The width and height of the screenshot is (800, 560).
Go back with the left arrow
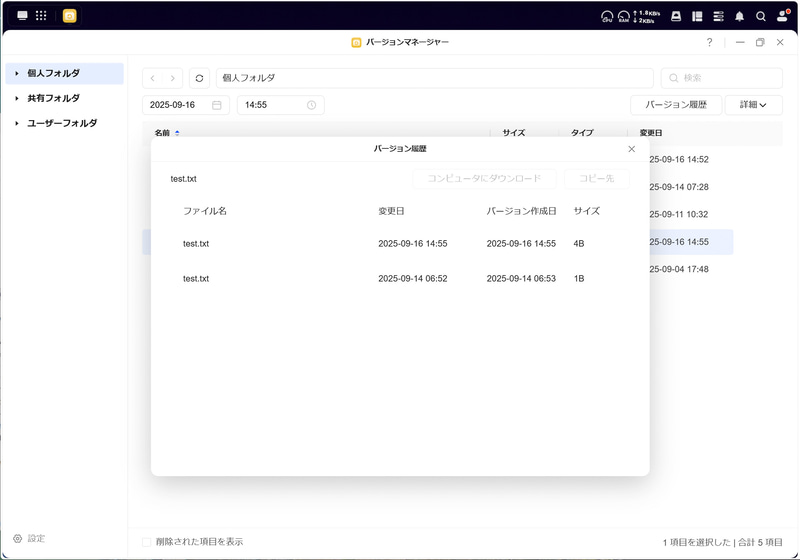[153, 78]
